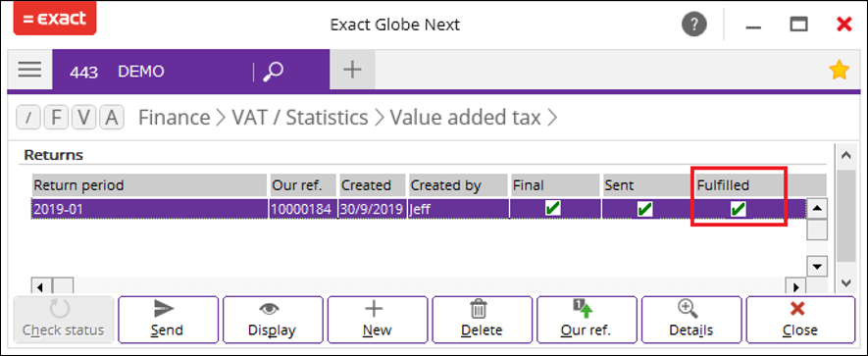868x356 pixels.
Task: Switch to the 443 DEMO tab
Action: 118,72
